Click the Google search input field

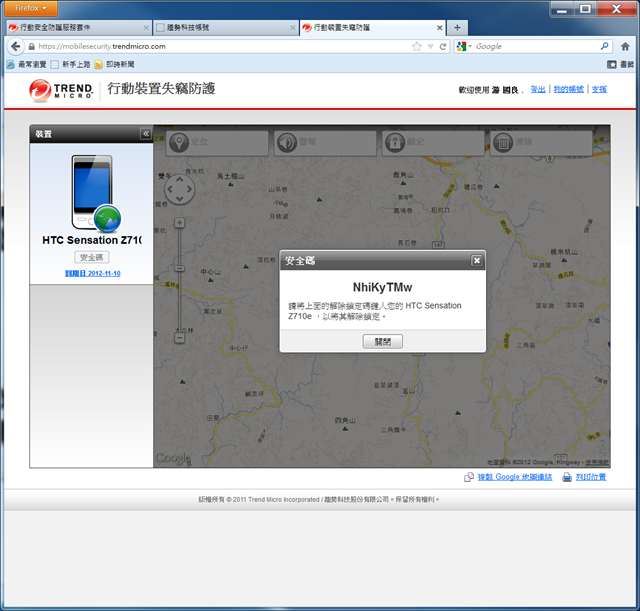536,47
